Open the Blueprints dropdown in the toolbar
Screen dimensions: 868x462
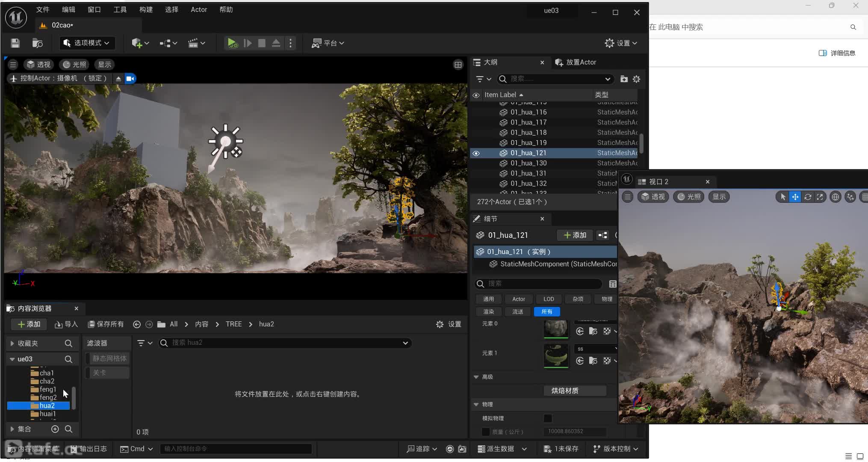pos(168,43)
